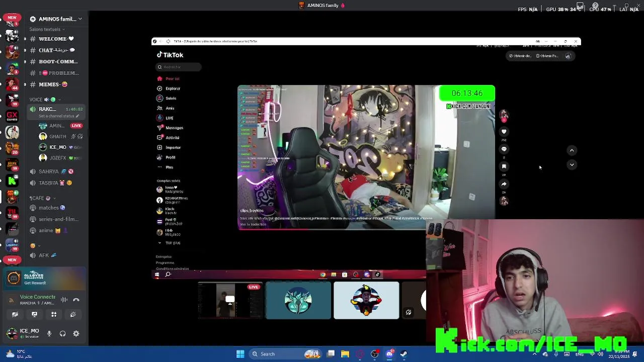The height and width of the screenshot is (362, 644).
Task: Open TikTok Amis page
Action: point(166,108)
